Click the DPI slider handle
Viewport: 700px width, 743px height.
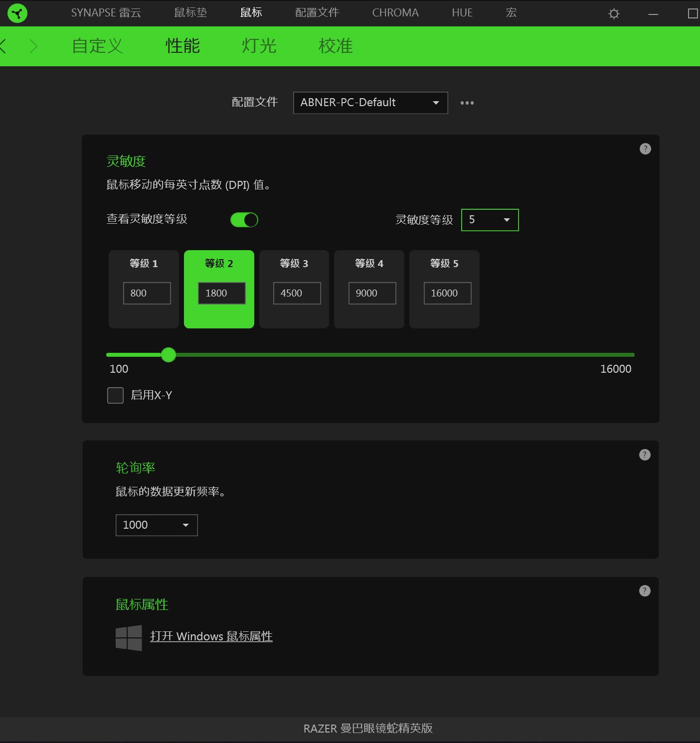point(168,354)
